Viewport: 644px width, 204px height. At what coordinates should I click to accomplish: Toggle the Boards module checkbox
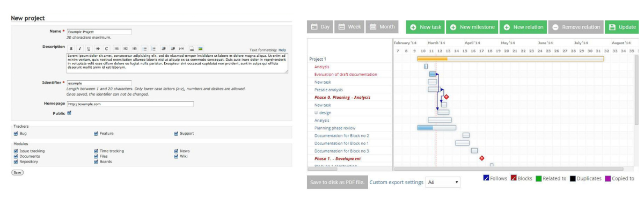tap(96, 161)
